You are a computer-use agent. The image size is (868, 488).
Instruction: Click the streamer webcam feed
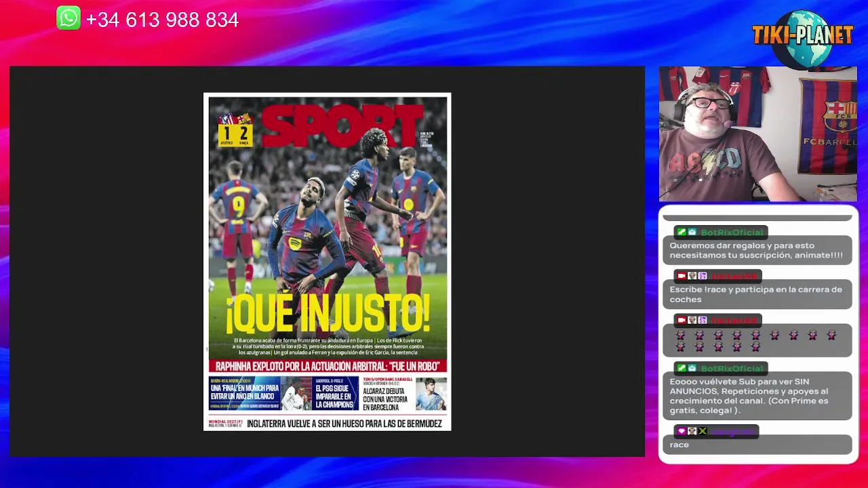coord(758,134)
